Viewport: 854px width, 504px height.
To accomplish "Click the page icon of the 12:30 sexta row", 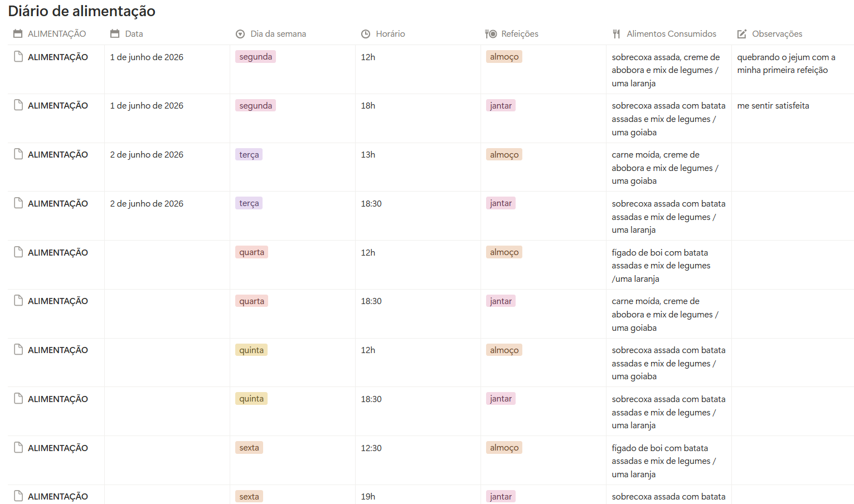I will (18, 448).
